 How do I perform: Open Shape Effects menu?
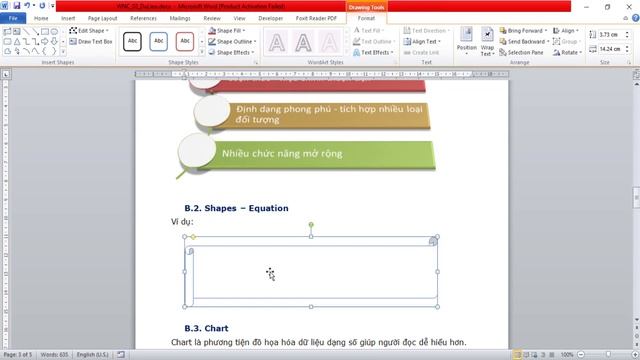point(231,52)
